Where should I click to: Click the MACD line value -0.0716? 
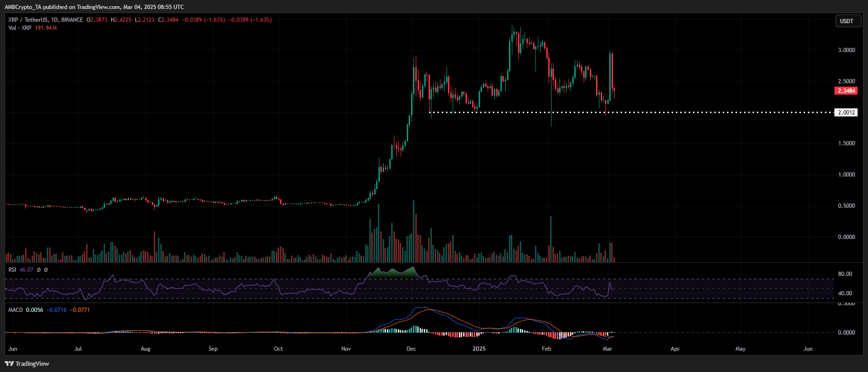point(57,310)
